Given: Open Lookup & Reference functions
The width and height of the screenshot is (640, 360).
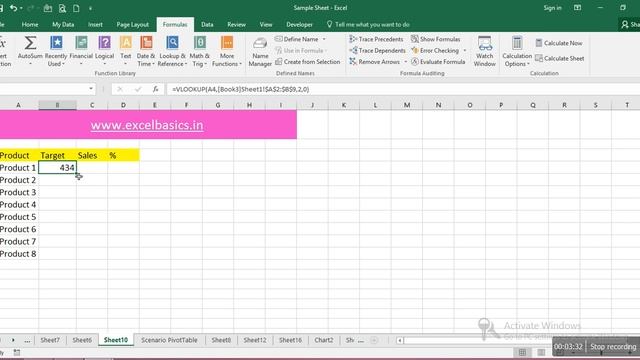Looking at the screenshot, I should point(172,51).
